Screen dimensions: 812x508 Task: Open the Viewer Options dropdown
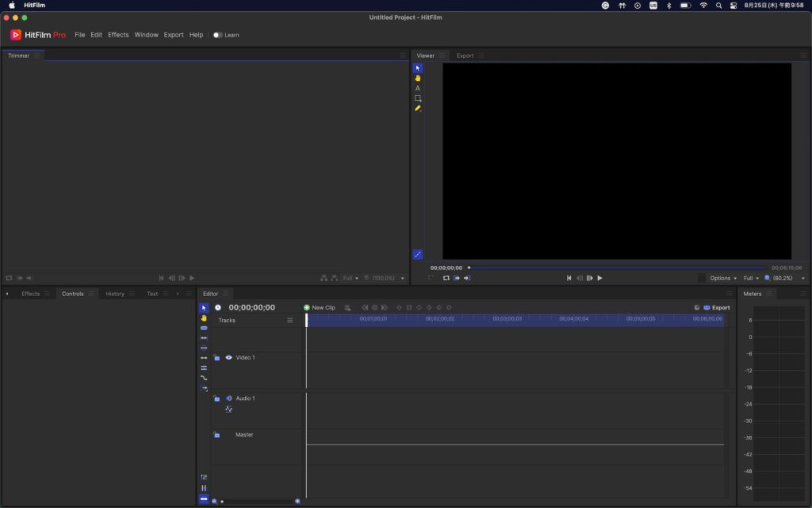(723, 279)
